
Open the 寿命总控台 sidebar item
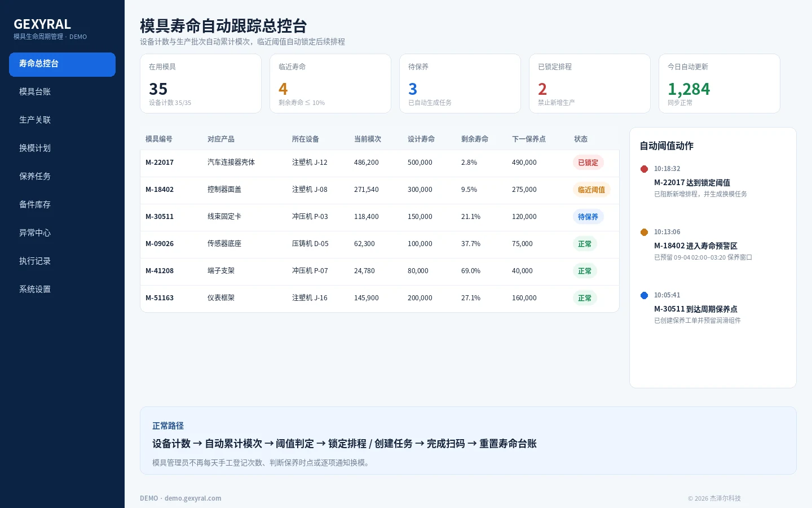(x=62, y=64)
